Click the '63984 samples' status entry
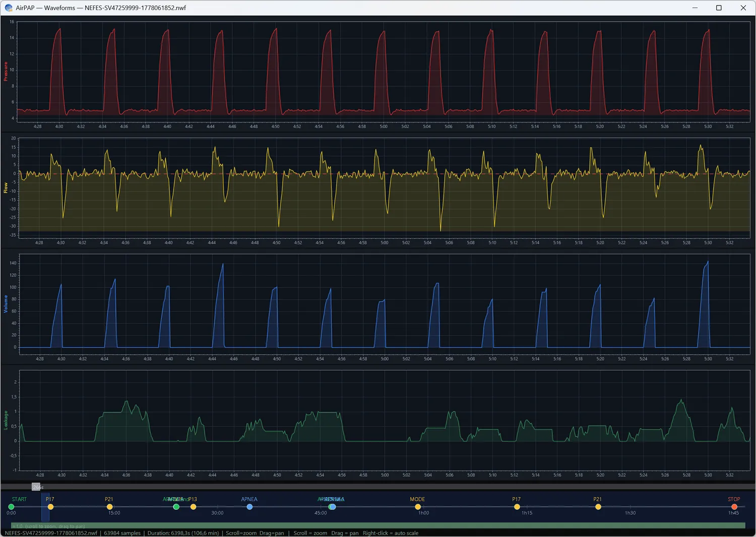This screenshot has height=537, width=756. coord(122,533)
